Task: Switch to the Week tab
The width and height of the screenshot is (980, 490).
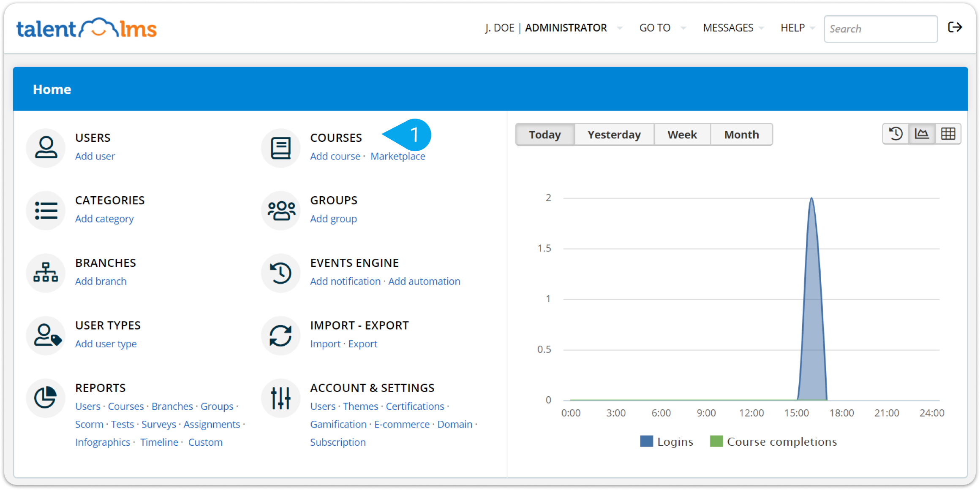Action: 682,135
